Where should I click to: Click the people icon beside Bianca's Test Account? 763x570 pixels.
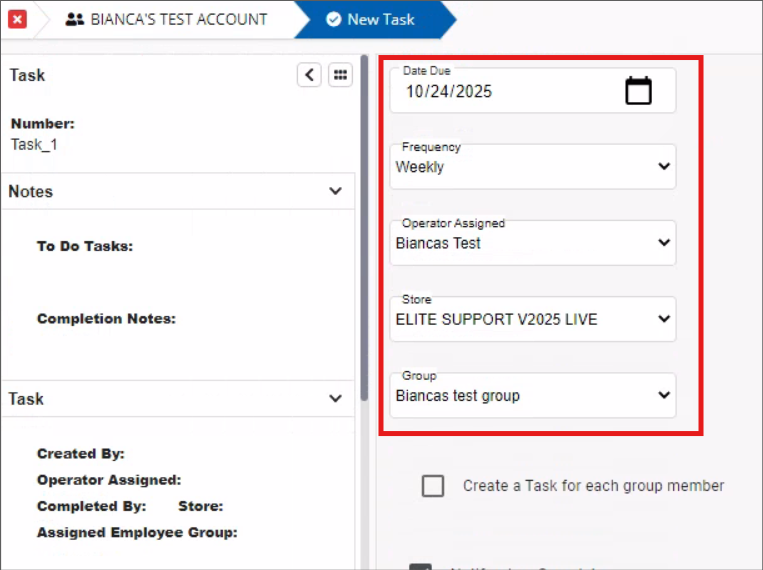[x=74, y=19]
